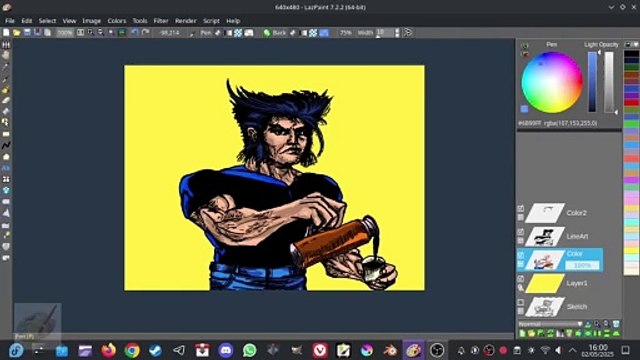
Task: Select the Text tool
Action: point(6,168)
